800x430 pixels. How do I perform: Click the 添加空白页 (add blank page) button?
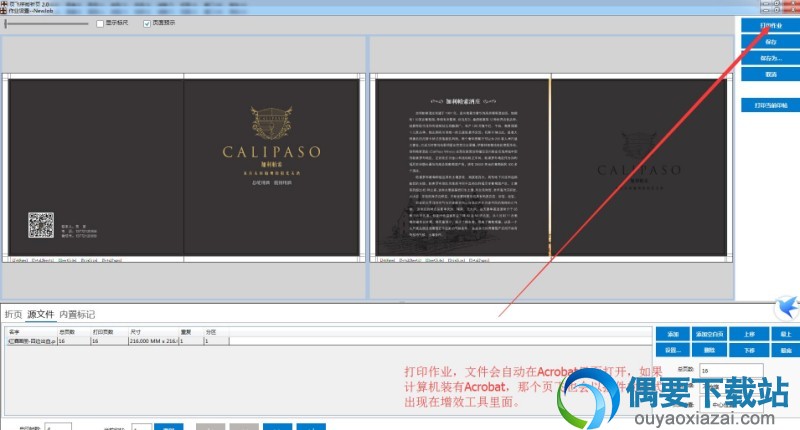709,334
